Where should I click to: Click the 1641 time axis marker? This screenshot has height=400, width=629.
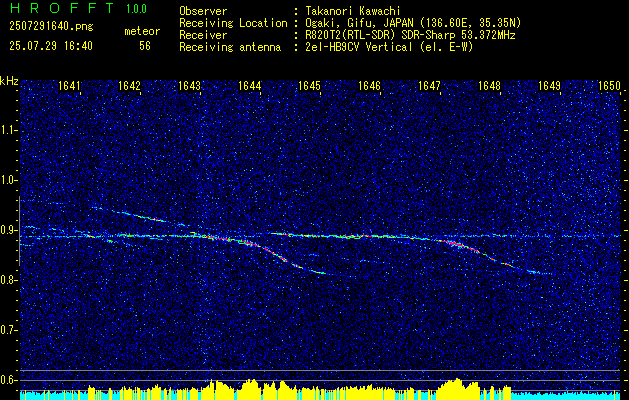tap(69, 85)
